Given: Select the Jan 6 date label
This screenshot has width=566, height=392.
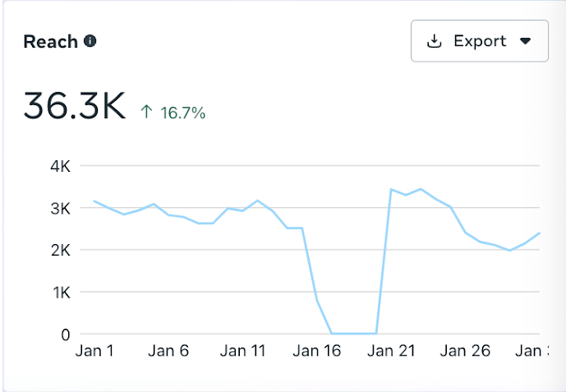Looking at the screenshot, I should pyautogui.click(x=169, y=351).
